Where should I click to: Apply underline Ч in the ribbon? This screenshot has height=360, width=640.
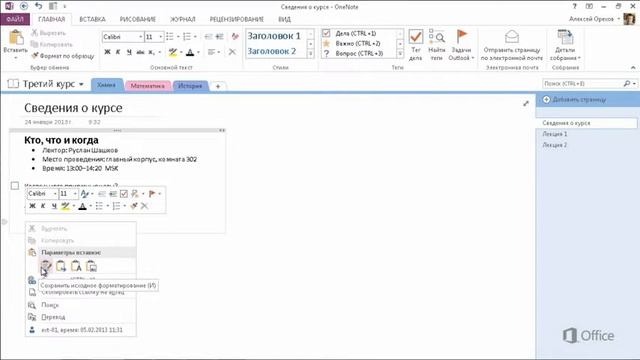[x=129, y=52]
